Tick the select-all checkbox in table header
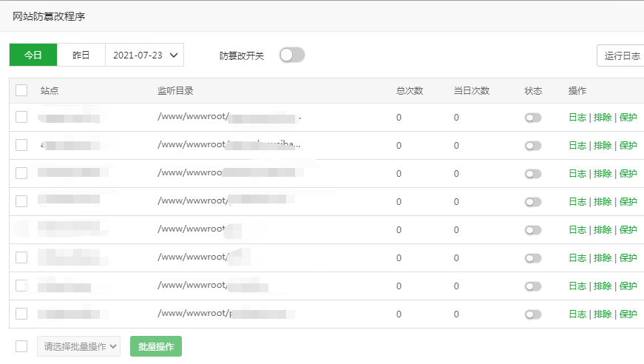Viewport: 644px width, 364px height. 21,90
